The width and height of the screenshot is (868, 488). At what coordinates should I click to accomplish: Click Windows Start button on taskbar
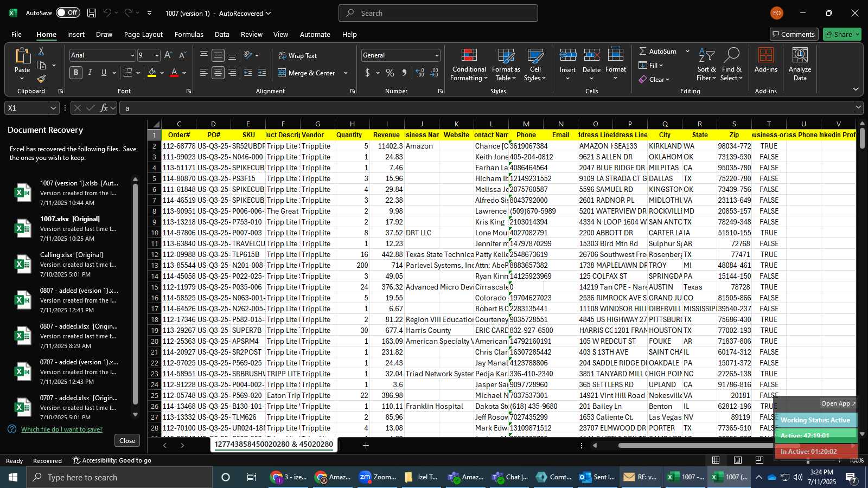coord(13,477)
